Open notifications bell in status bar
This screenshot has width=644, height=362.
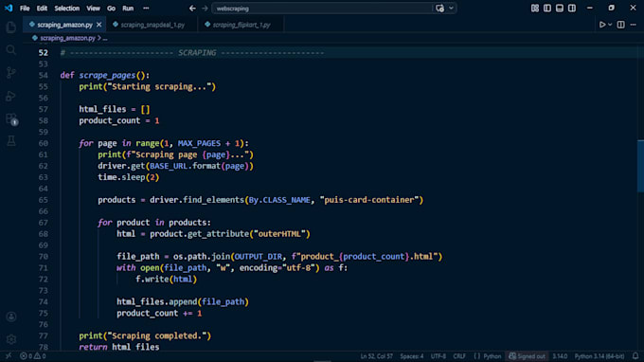tap(635, 356)
